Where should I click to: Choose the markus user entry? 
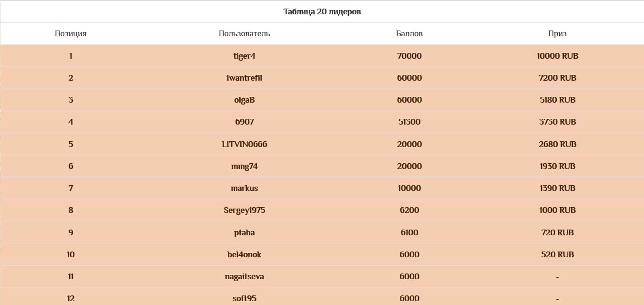(x=245, y=188)
